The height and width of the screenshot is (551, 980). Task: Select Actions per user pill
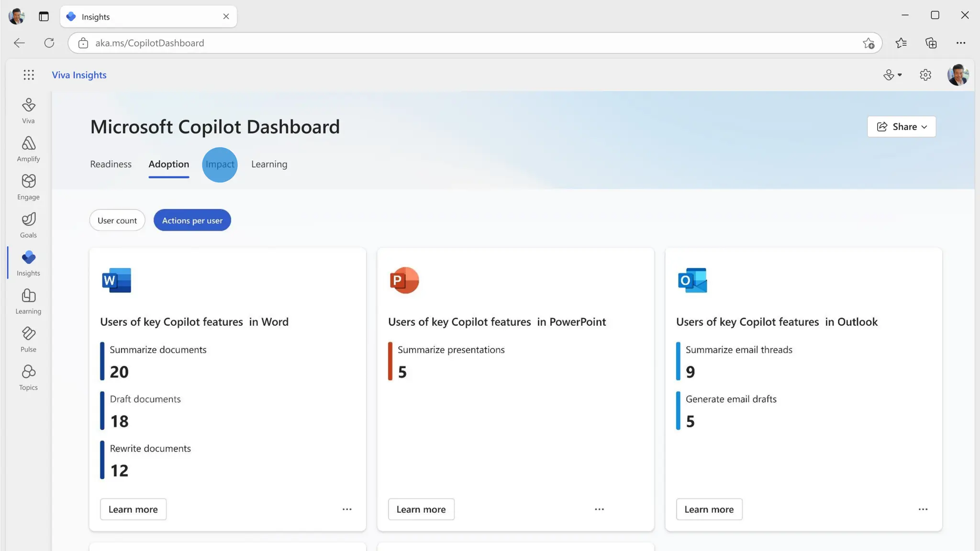192,220
